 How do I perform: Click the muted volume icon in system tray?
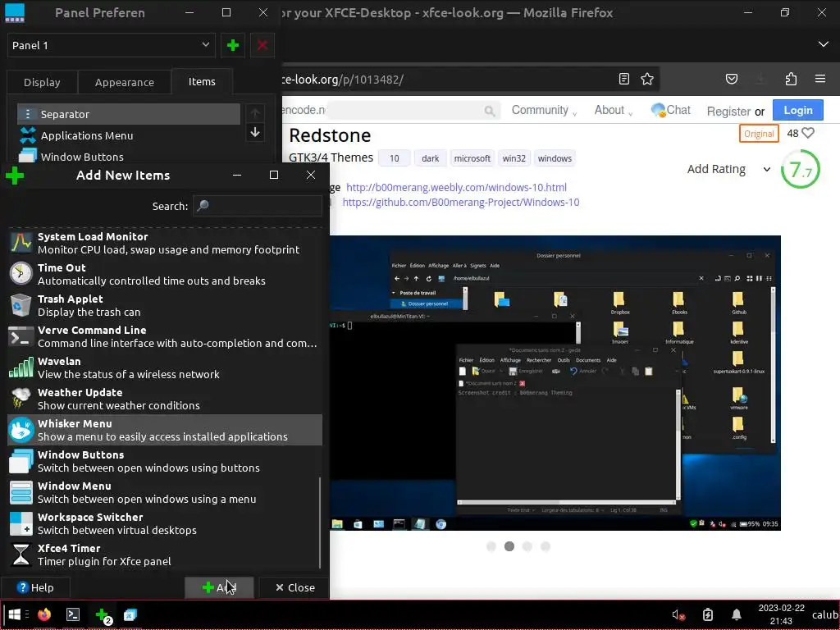click(x=678, y=615)
